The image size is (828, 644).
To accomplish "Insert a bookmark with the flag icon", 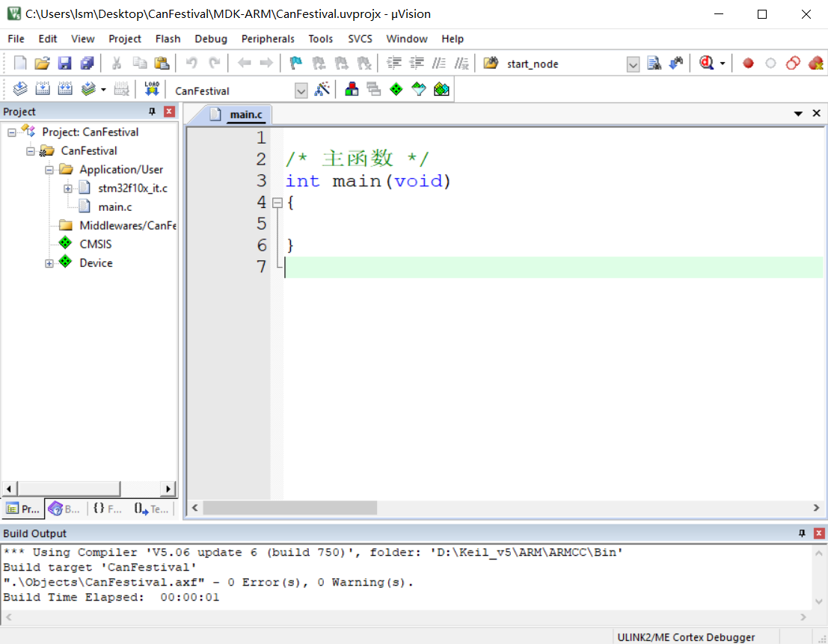I will [295, 64].
